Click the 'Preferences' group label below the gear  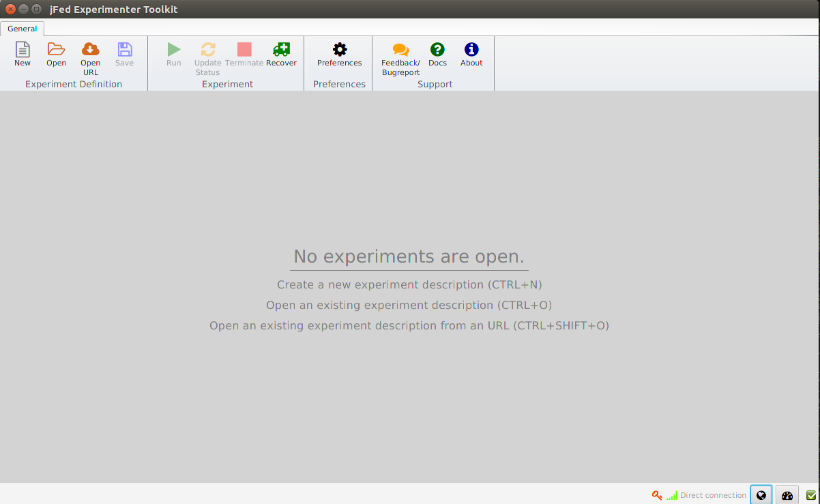coord(339,84)
